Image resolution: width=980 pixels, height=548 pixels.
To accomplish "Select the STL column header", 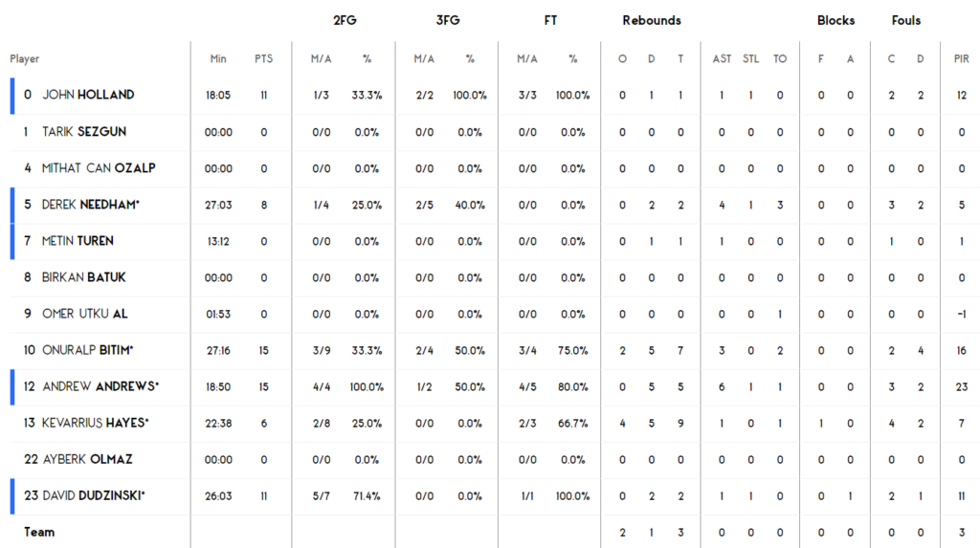I will (x=751, y=58).
